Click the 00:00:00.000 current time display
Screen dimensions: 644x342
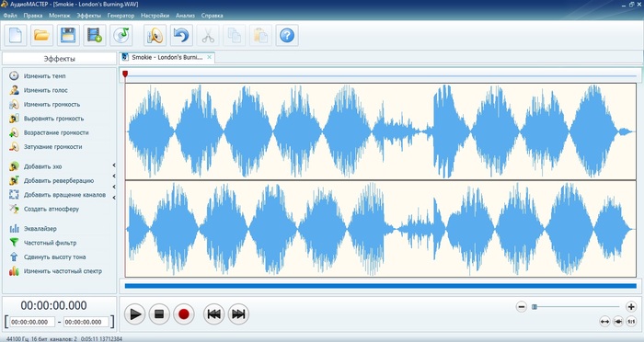click(53, 305)
